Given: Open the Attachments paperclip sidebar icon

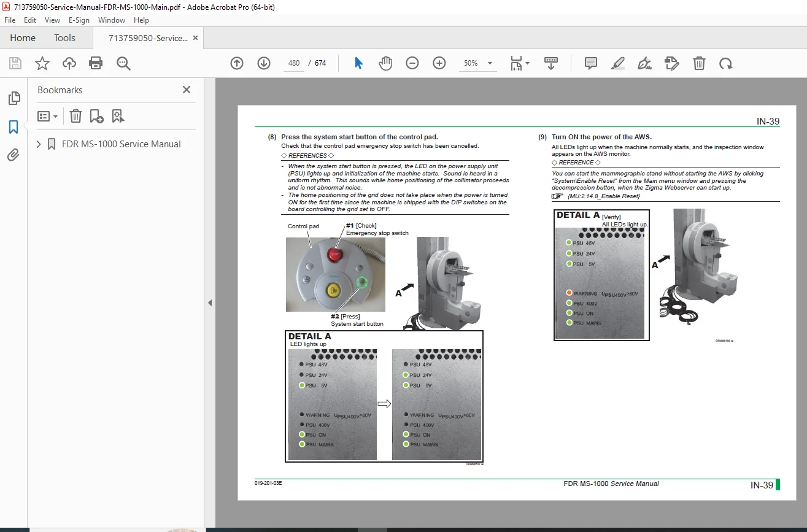Looking at the screenshot, I should [14, 155].
